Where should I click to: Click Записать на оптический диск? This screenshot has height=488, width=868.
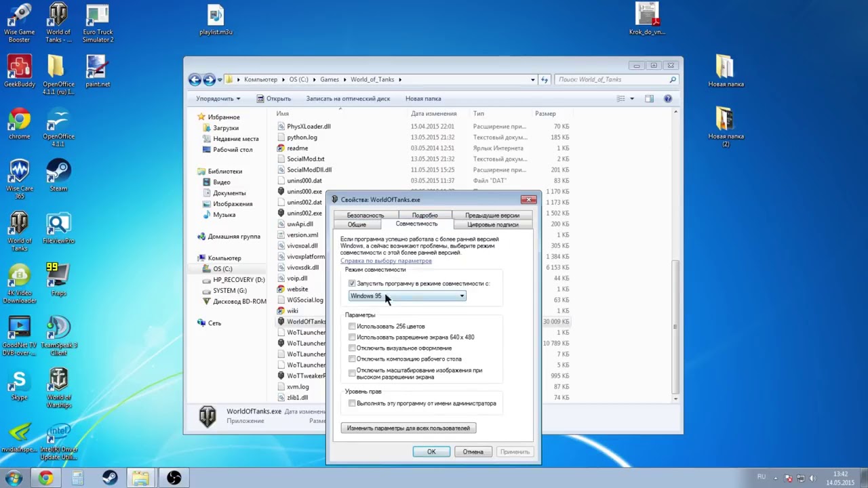pyautogui.click(x=348, y=98)
